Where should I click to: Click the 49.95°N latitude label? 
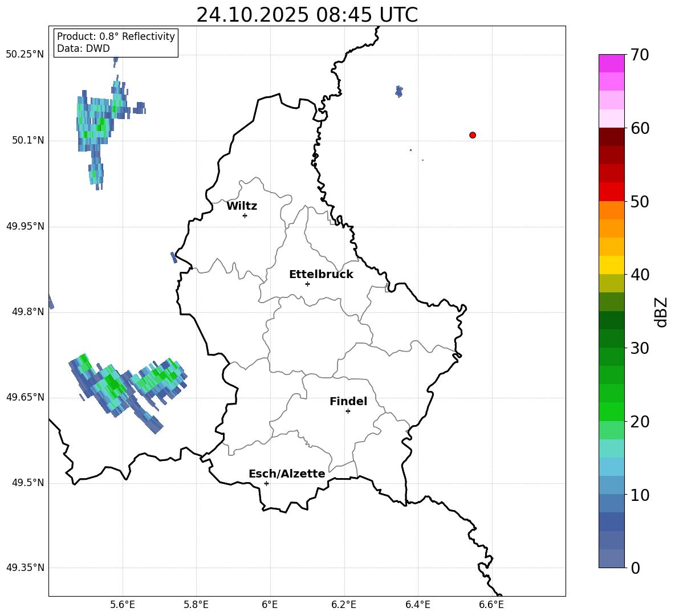[x=25, y=226]
